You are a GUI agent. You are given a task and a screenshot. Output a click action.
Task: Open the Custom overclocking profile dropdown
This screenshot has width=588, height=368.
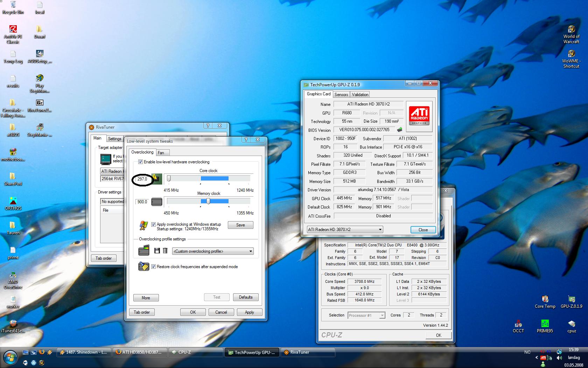click(x=213, y=251)
